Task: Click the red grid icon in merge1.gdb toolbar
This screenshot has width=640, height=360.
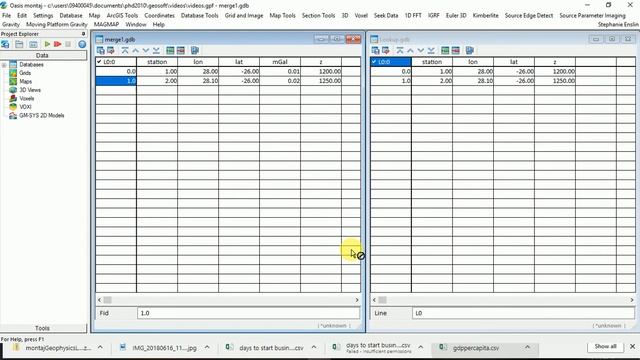Action: point(181,50)
